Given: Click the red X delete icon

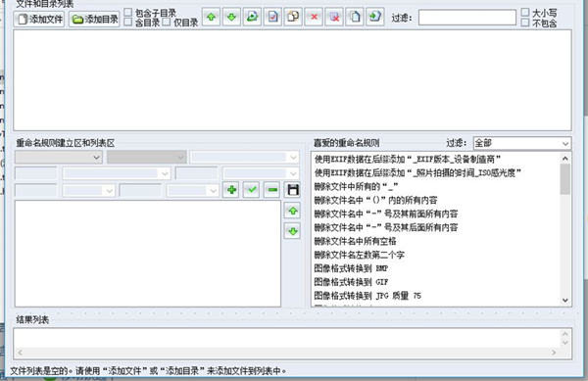Looking at the screenshot, I should [x=314, y=17].
